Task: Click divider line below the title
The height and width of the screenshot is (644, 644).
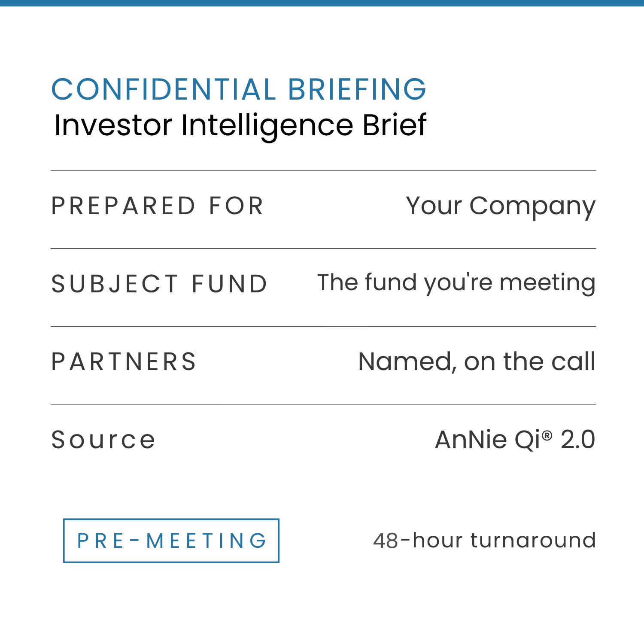Action: pyautogui.click(x=323, y=170)
